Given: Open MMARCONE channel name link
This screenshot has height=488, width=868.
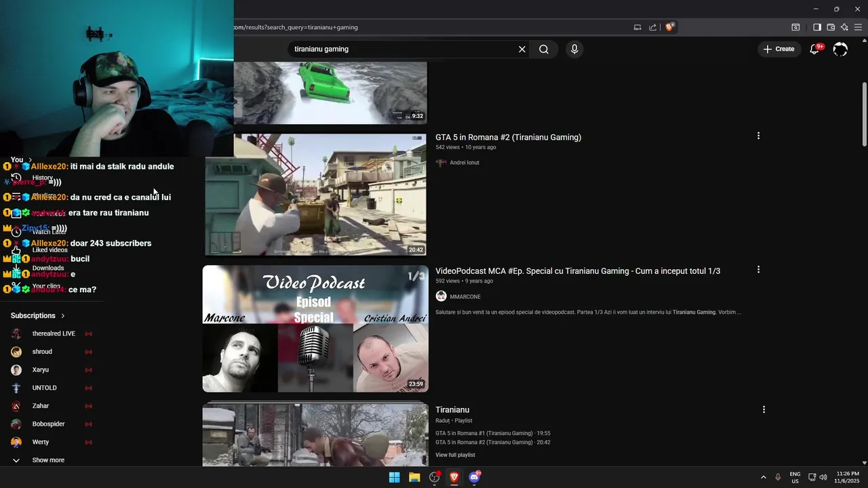Looking at the screenshot, I should [465, 297].
